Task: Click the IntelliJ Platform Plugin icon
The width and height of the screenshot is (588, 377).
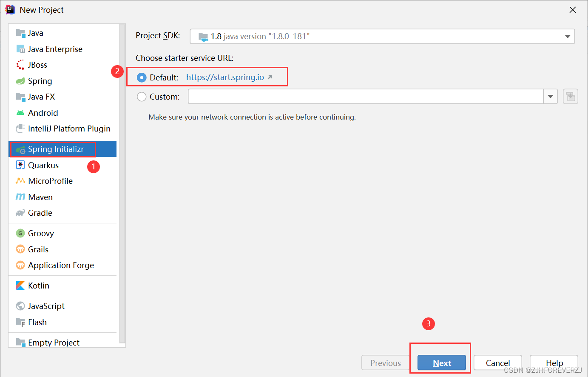Action: click(20, 129)
